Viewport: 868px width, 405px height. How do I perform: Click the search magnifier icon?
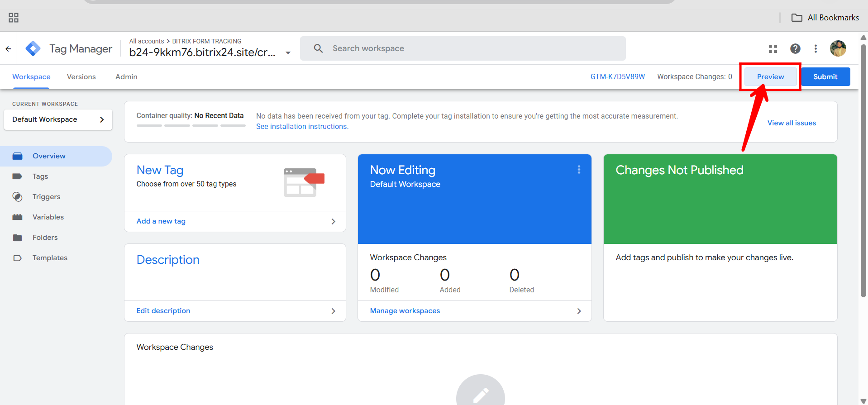pyautogui.click(x=319, y=48)
